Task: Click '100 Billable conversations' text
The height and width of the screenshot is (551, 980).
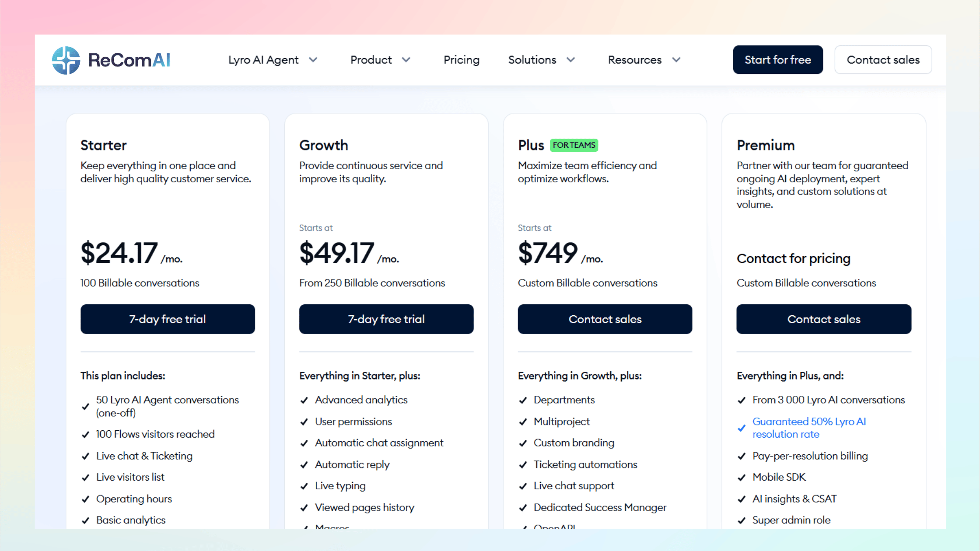Action: click(140, 283)
